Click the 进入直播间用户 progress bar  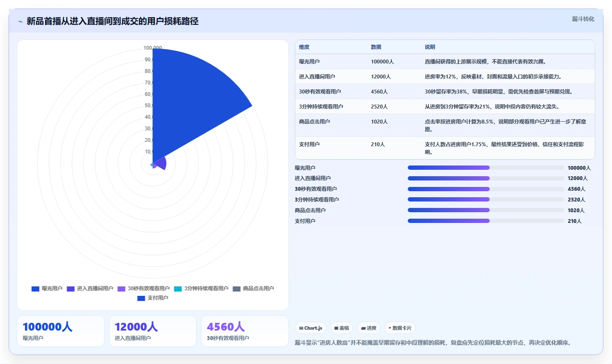(x=486, y=178)
